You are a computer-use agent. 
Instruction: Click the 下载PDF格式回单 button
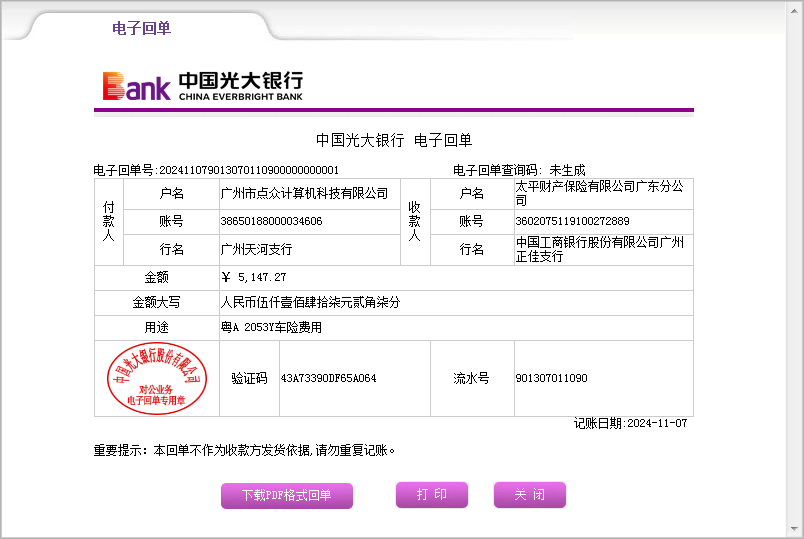tap(286, 495)
